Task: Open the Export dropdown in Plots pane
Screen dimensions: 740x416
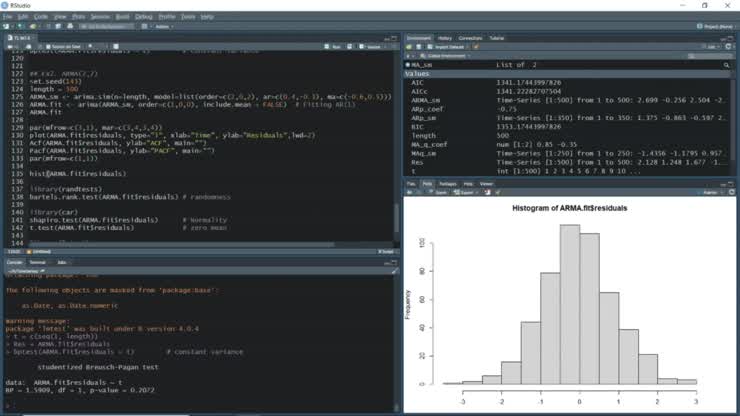Action: click(464, 193)
